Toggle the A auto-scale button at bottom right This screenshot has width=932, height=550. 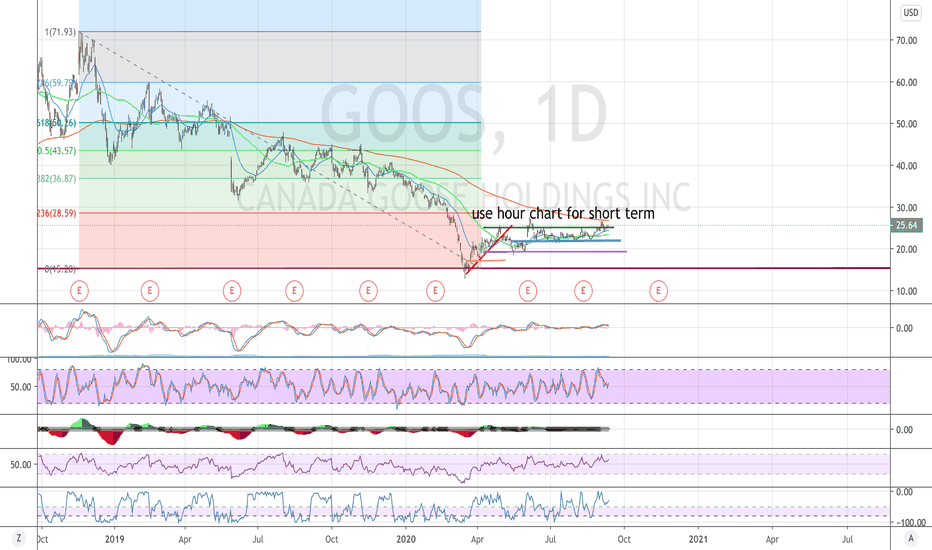coord(911,539)
